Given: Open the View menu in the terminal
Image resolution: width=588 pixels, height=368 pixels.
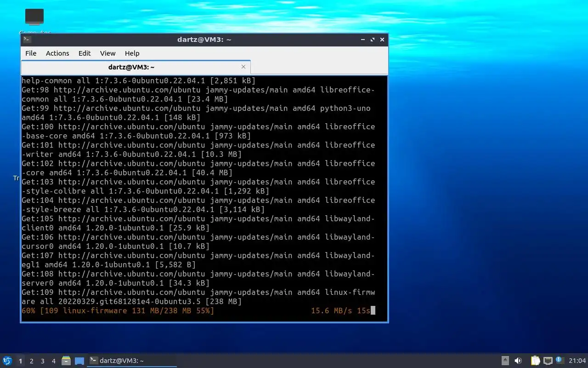Looking at the screenshot, I should point(108,53).
